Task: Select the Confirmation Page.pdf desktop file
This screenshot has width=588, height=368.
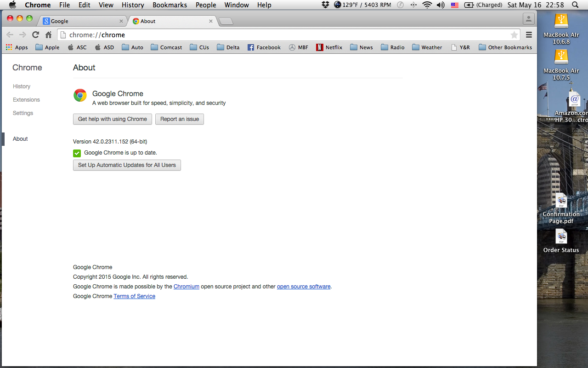Action: 561,209
